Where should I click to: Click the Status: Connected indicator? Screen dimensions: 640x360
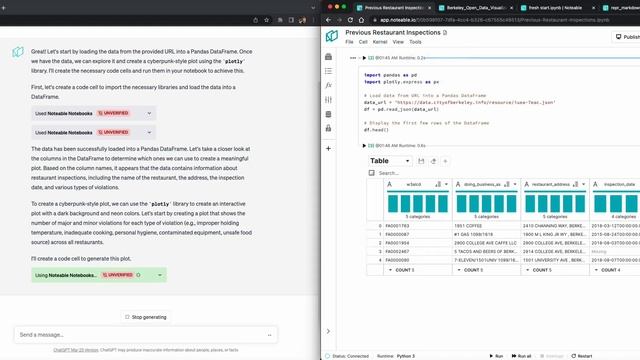[347, 356]
